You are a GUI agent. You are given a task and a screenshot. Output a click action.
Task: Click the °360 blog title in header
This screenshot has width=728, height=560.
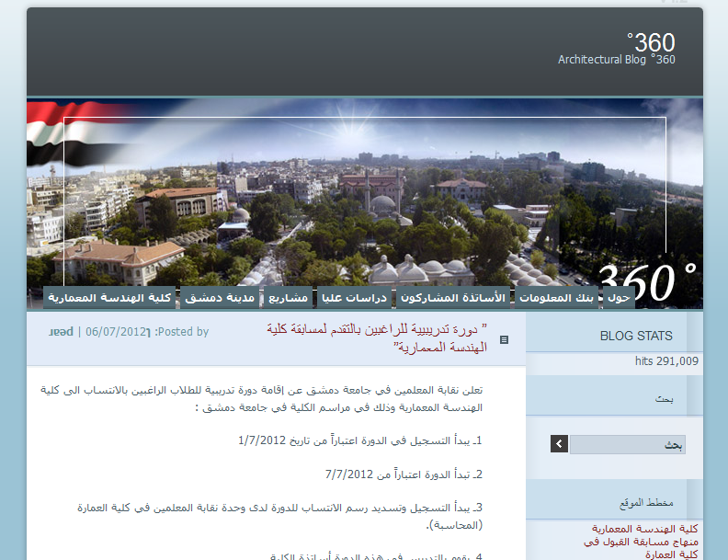[651, 42]
